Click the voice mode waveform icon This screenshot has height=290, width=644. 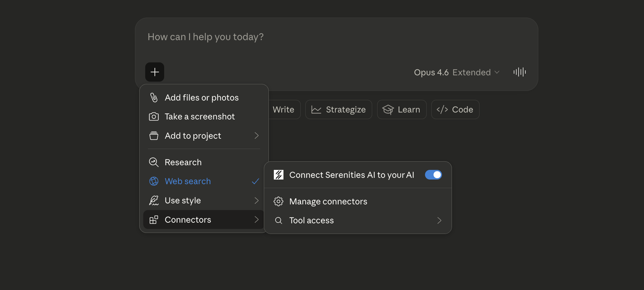(519, 72)
